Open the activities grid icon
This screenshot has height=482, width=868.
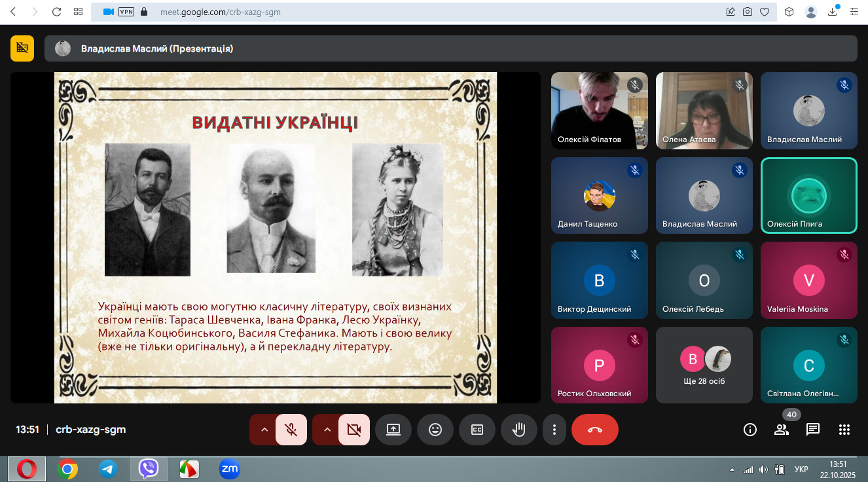(844, 430)
